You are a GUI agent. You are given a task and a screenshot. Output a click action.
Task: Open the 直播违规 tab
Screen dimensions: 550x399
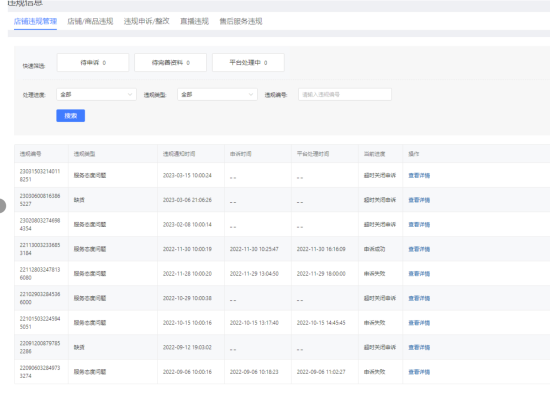[x=194, y=21]
